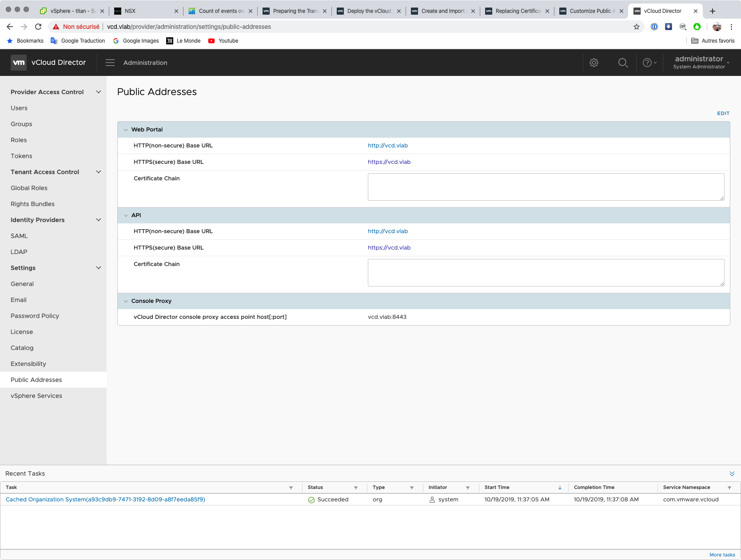The height and width of the screenshot is (560, 741).
Task: Collapse the Console Proxy panel
Action: click(x=126, y=301)
